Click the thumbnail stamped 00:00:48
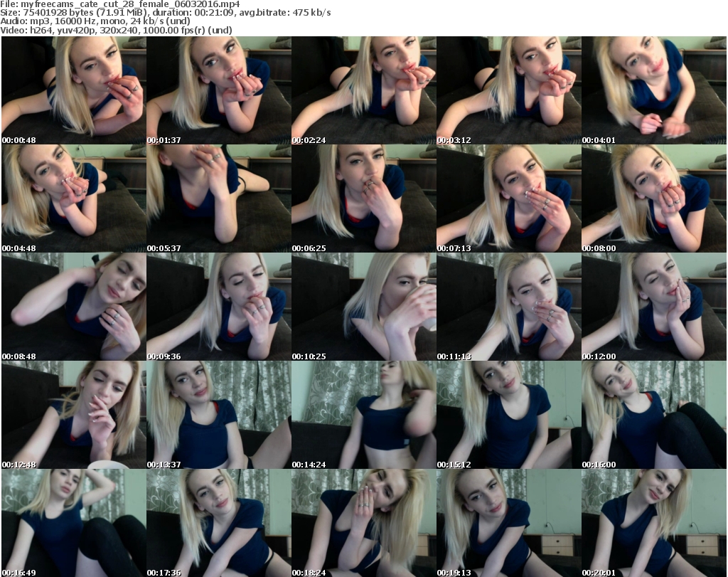The image size is (728, 577). (74, 90)
